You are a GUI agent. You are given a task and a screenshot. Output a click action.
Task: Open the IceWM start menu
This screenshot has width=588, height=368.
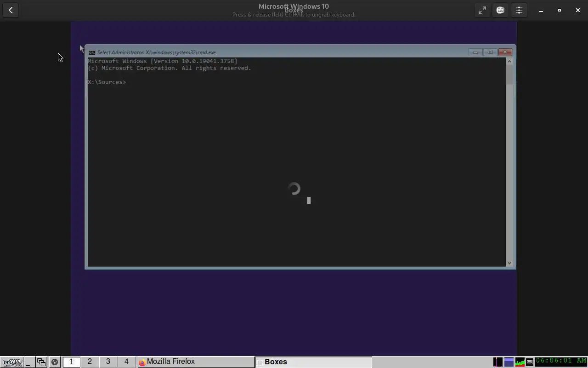click(11, 362)
